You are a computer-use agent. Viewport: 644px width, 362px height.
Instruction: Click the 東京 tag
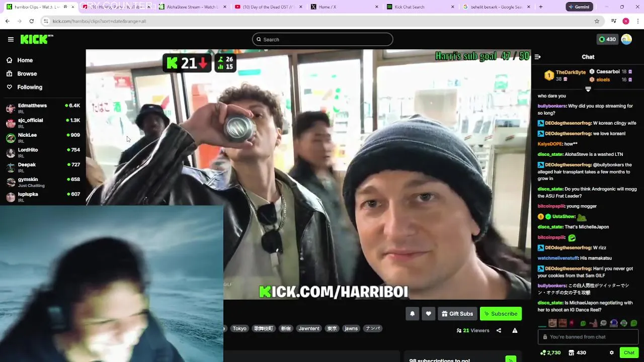(332, 328)
